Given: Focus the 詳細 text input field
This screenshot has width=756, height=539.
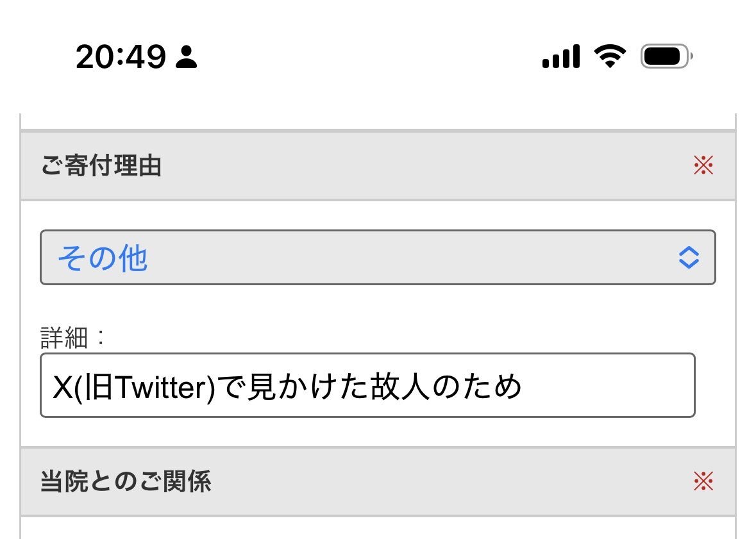Looking at the screenshot, I should click(367, 385).
